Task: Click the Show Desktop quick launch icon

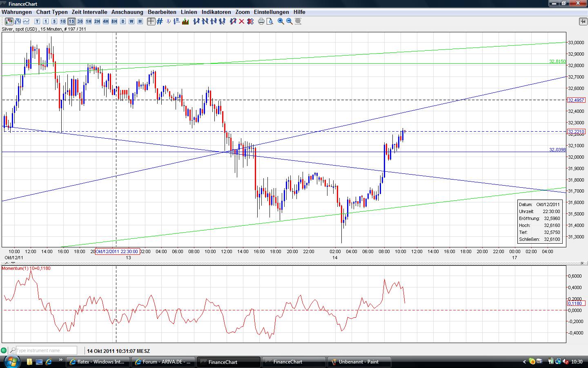Action: coord(39,362)
